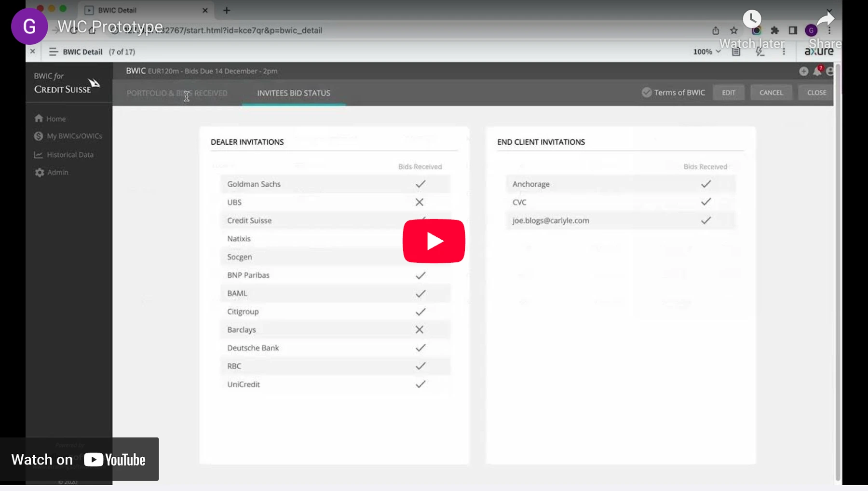Click the My BWICs dollar icon
This screenshot has width=868, height=491.
[39, 136]
